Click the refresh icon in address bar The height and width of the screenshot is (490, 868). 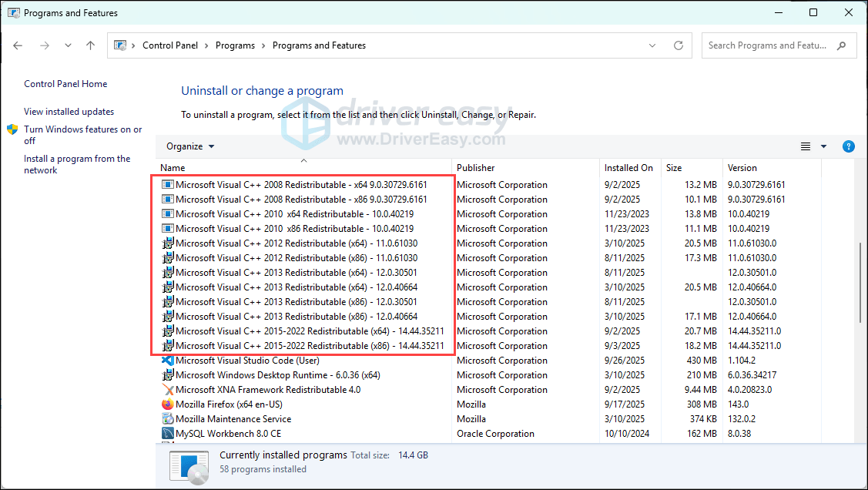[679, 45]
